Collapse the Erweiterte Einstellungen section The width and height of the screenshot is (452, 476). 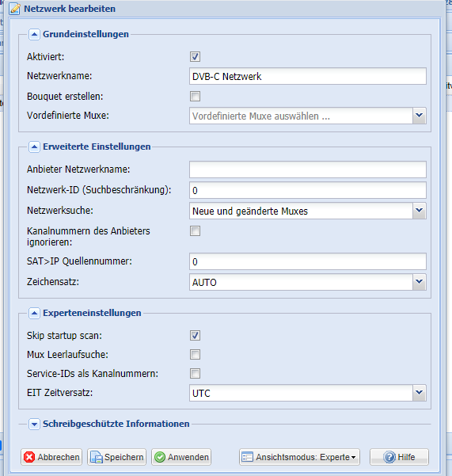(x=34, y=147)
